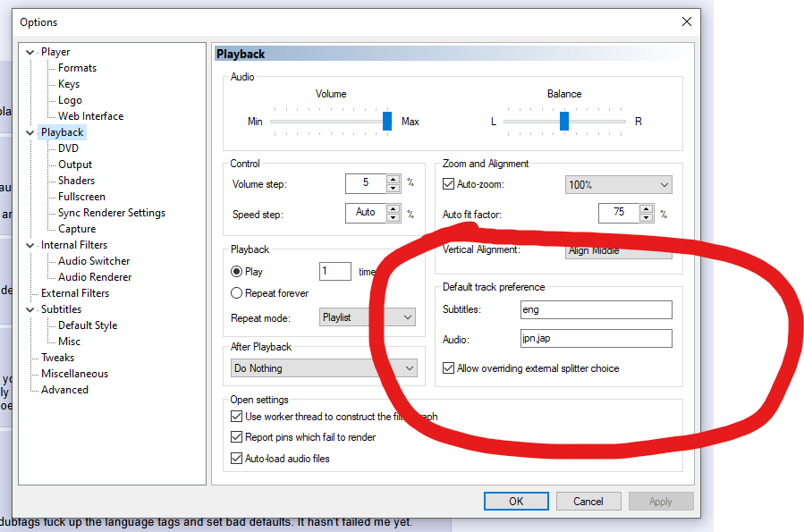The height and width of the screenshot is (532, 804).
Task: Open the Output settings page
Action: click(75, 165)
